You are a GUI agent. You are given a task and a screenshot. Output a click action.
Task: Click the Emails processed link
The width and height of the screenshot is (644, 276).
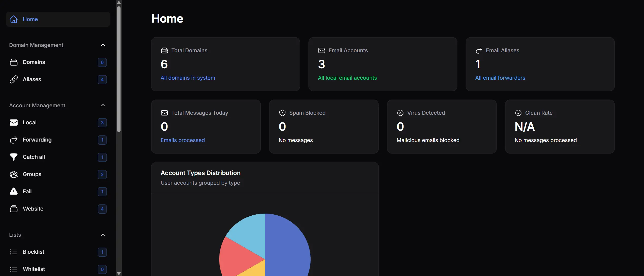point(183,140)
